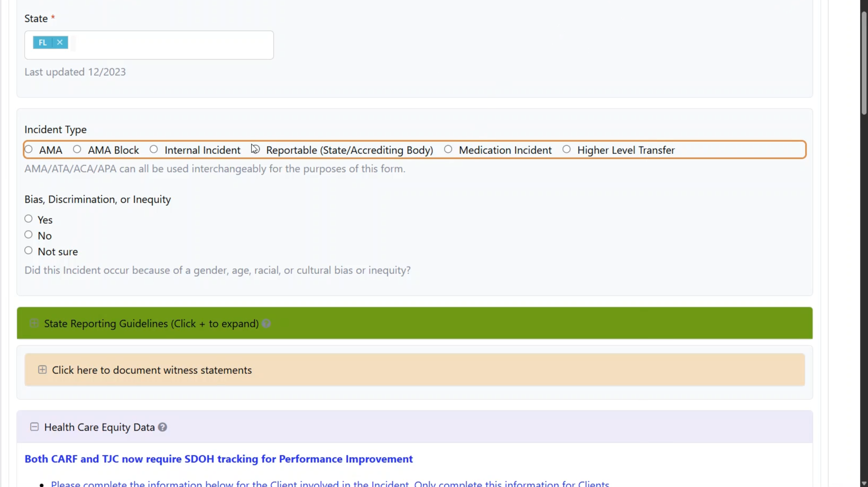Choose Not sure for bias question
Screen dimensions: 868x487
tap(29, 251)
